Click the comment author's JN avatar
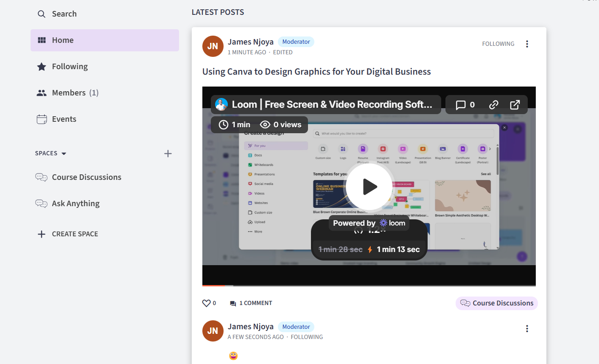 click(x=213, y=331)
